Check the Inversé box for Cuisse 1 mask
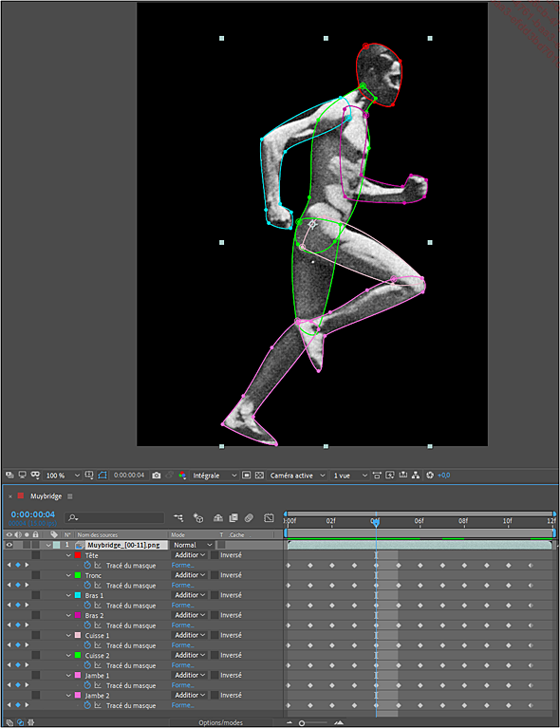560x728 pixels. coord(215,635)
